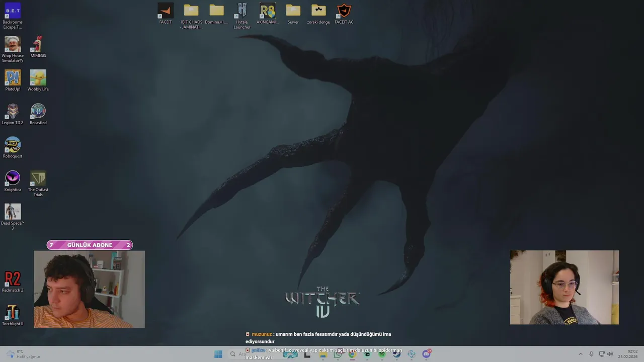Show hidden system tray icons
The width and height of the screenshot is (644, 362).
point(580,354)
